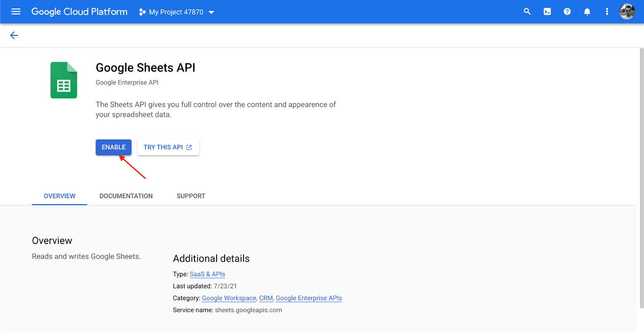Activate Cloud Shell terminal icon
Viewport: 644px width, 332px height.
tap(547, 12)
